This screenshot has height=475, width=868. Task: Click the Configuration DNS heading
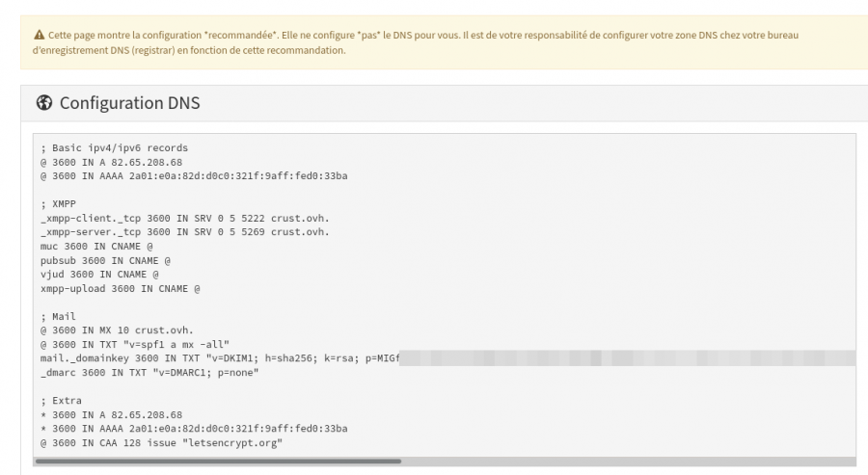129,105
